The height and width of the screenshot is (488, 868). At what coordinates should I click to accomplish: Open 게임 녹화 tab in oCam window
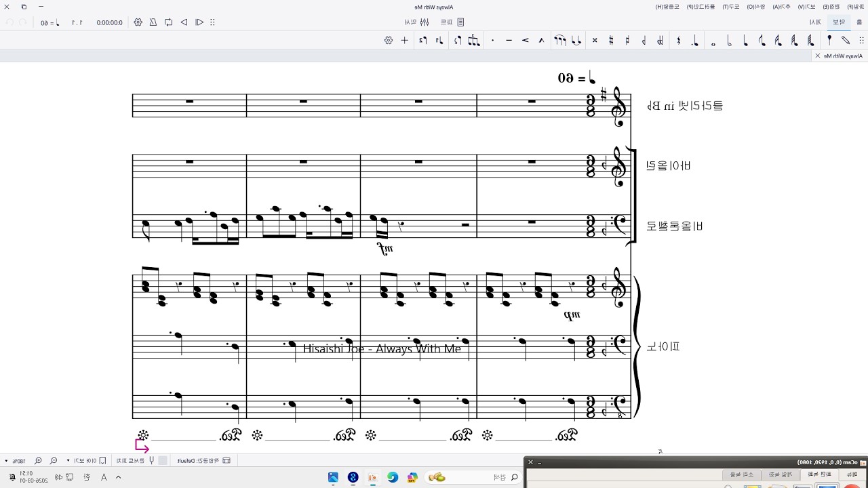coord(781,474)
